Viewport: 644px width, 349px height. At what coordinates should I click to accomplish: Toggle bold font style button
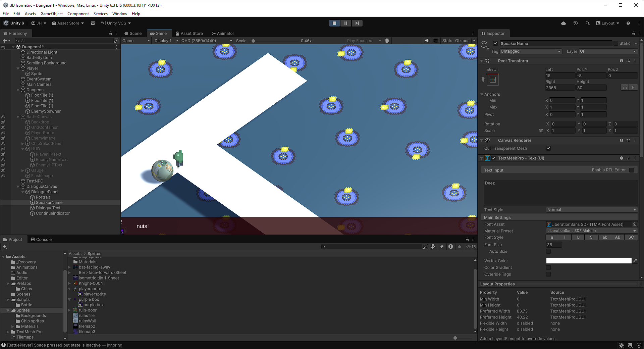[552, 237]
